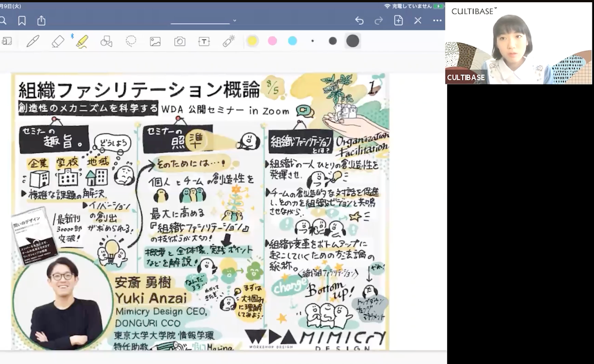The width and height of the screenshot is (594, 364).
Task: Select the Highlighter tool
Action: coord(82,41)
